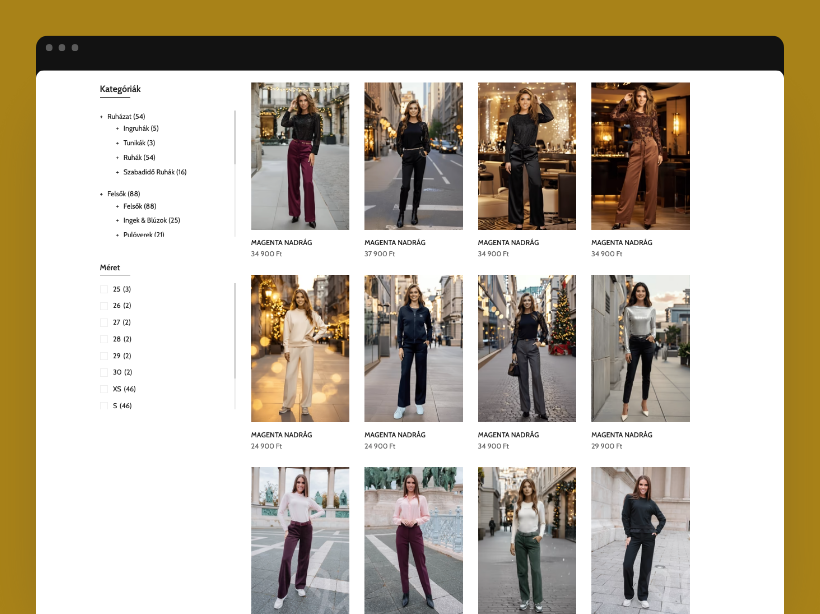
Task: Select the Szabadidő Ruhák (16) category
Action: [155, 172]
